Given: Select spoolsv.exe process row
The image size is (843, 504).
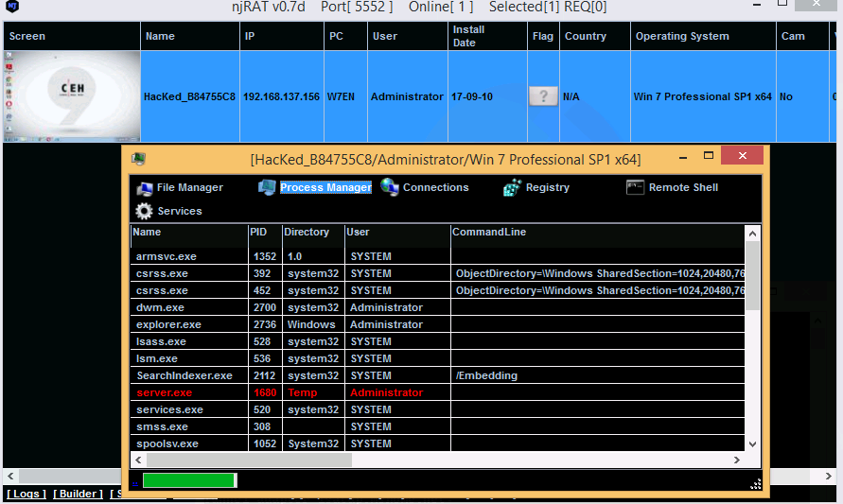Looking at the screenshot, I should (x=438, y=443).
